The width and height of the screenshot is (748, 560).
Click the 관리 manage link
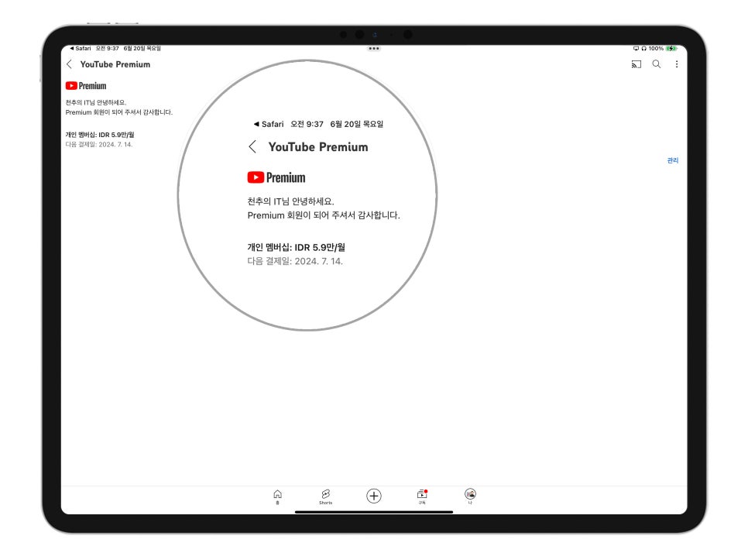coord(673,160)
